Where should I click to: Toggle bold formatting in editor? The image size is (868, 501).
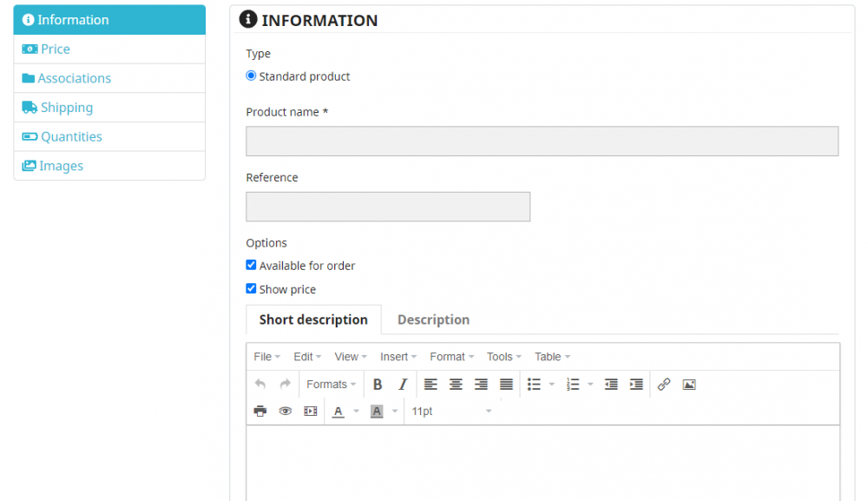tap(378, 385)
